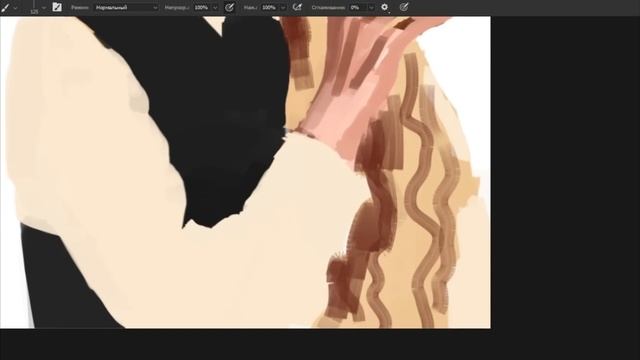
Task: Toggle the brush settings panel icon
Action: pos(57,7)
